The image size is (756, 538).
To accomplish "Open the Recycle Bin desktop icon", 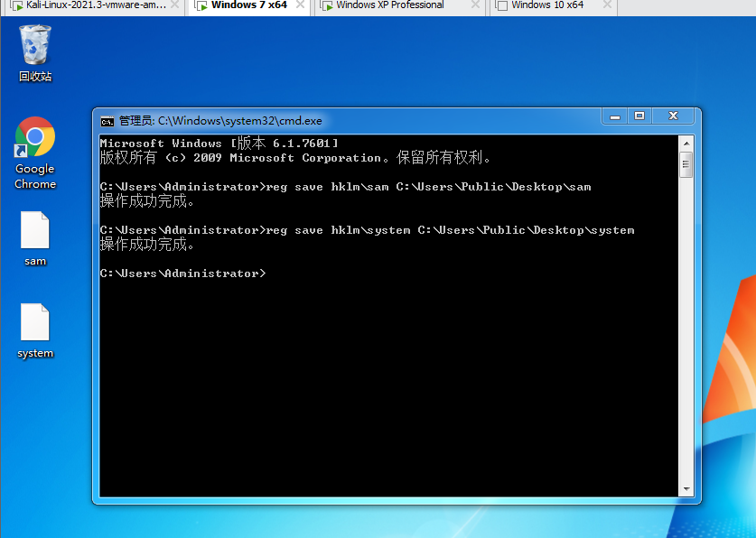I will (34, 53).
